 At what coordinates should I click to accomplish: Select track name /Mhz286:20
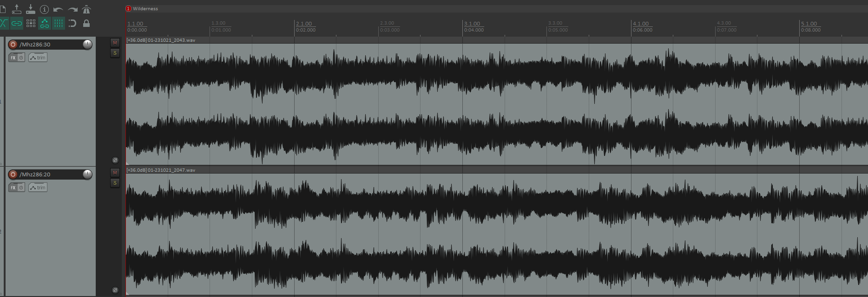click(35, 174)
